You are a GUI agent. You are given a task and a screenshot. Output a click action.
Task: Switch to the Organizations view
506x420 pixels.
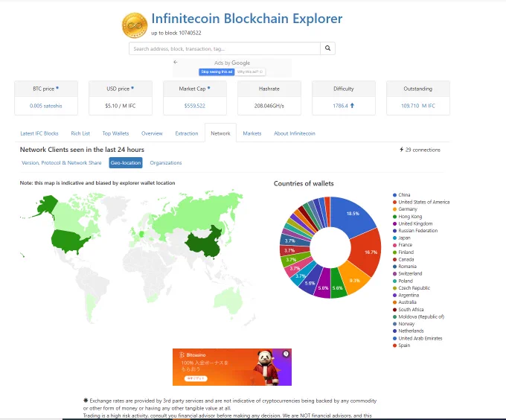tap(166, 162)
